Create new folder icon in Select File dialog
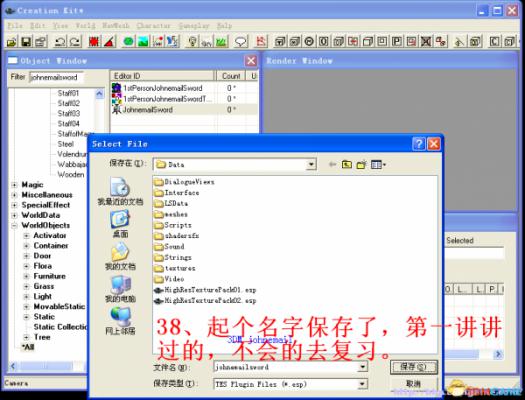Viewport: 525px width, 400px height. (x=362, y=164)
